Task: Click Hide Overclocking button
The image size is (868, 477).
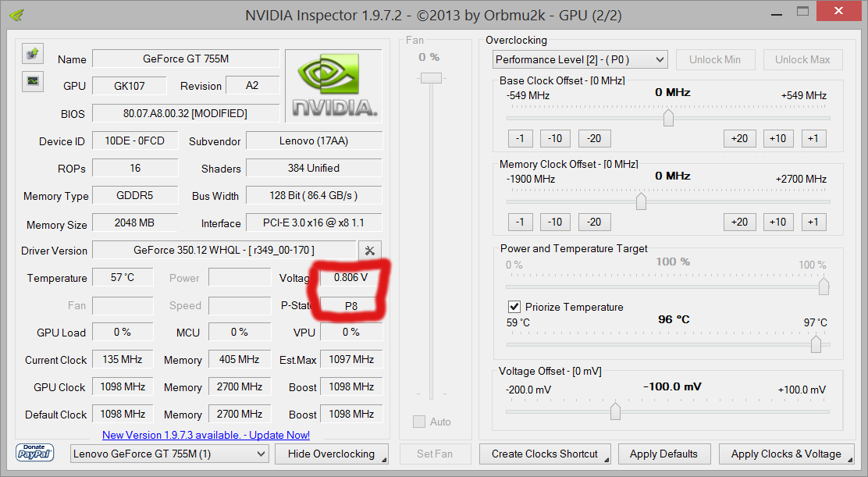Action: (x=332, y=454)
